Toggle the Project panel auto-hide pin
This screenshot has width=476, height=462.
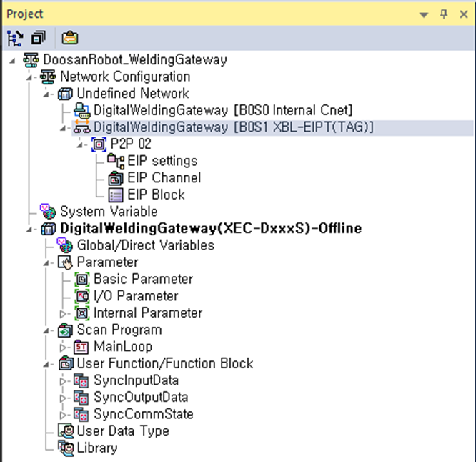tap(443, 14)
